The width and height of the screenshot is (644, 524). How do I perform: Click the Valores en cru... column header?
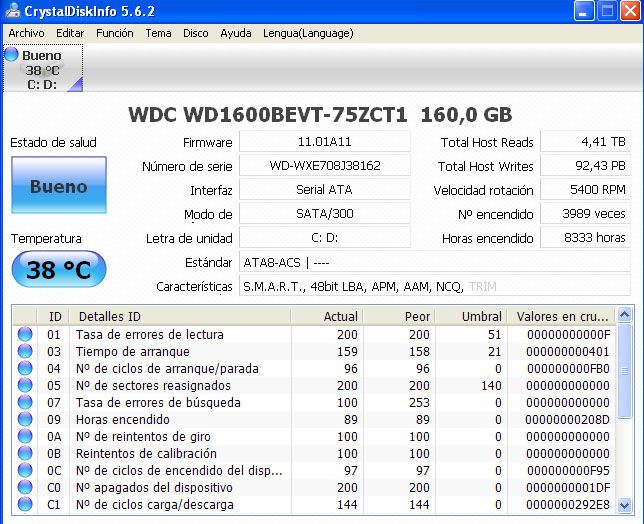click(561, 316)
